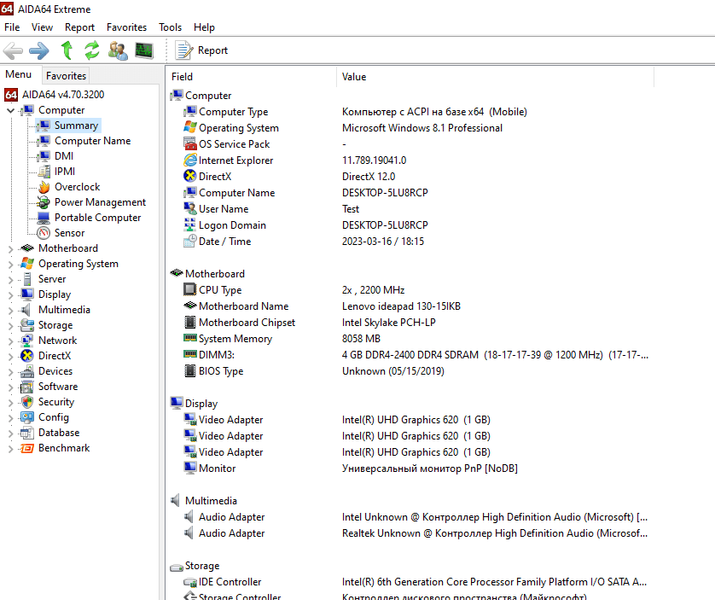Expand the Storage tree node

10,326
